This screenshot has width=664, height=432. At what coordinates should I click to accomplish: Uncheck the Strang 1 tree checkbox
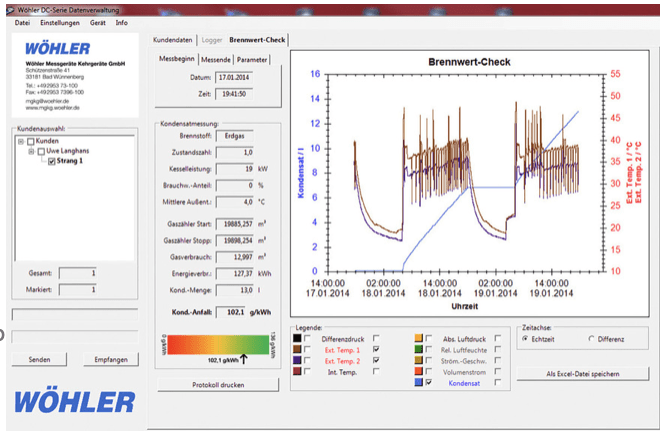click(x=52, y=160)
